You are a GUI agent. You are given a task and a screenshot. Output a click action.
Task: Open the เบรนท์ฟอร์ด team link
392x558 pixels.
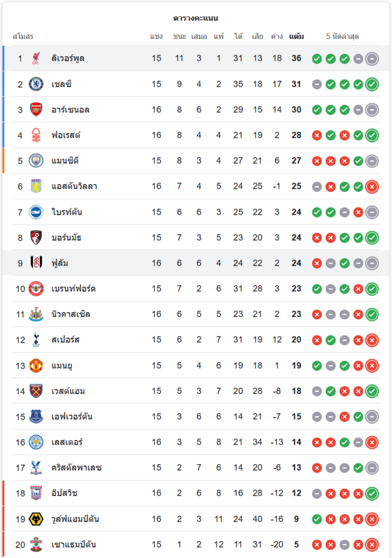[x=73, y=288]
